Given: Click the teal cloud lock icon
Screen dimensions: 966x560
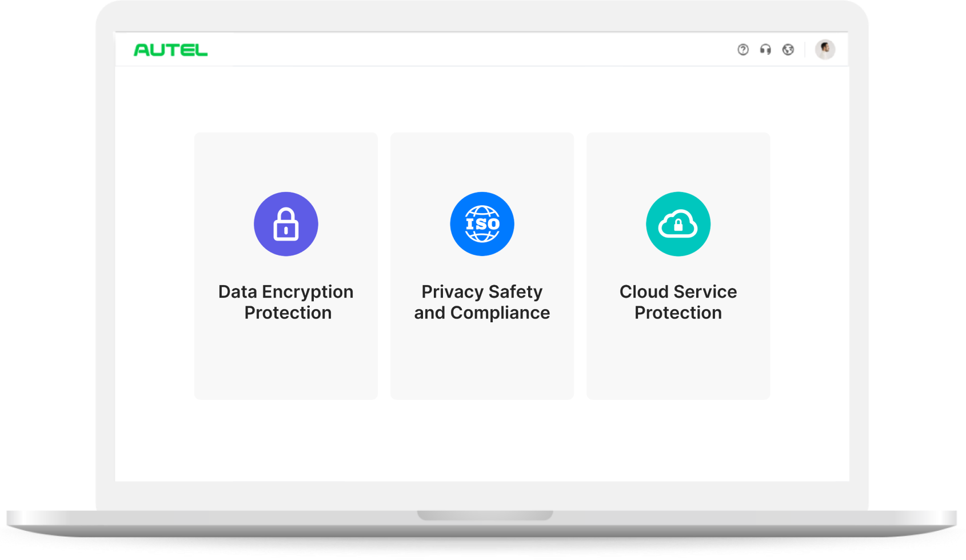Looking at the screenshot, I should (678, 224).
